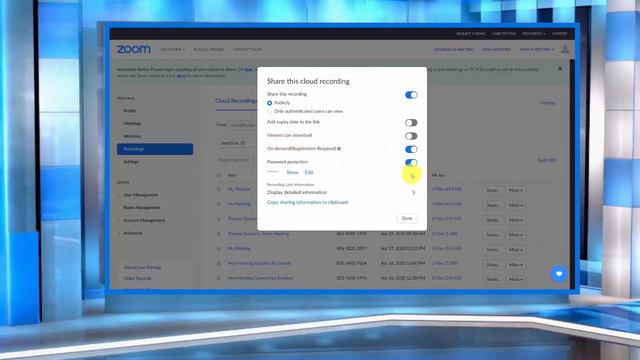Click Share button for My Webinar row
Viewport: 640px width, 360px height.
coord(493,190)
